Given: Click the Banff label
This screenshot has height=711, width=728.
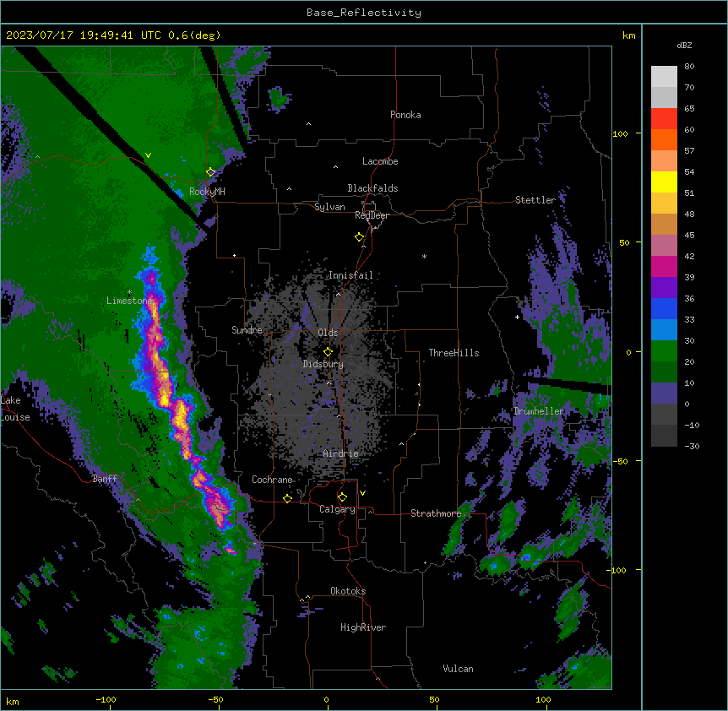Looking at the screenshot, I should [105, 479].
